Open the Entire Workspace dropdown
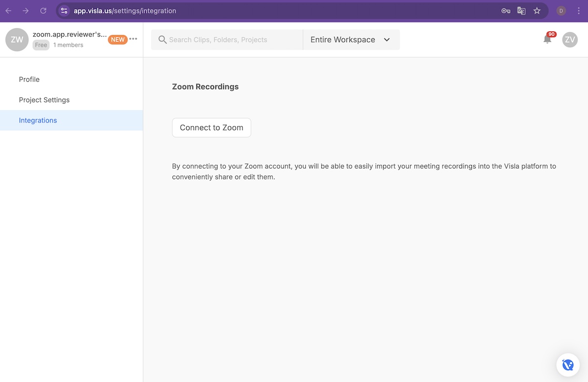The width and height of the screenshot is (588, 382). pos(351,40)
